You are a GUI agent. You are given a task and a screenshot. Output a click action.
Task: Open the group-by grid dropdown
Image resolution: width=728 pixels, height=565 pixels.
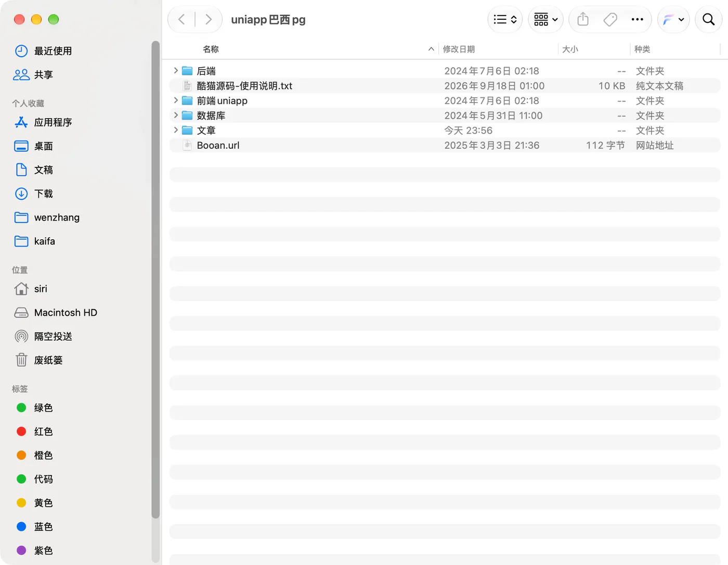click(546, 20)
